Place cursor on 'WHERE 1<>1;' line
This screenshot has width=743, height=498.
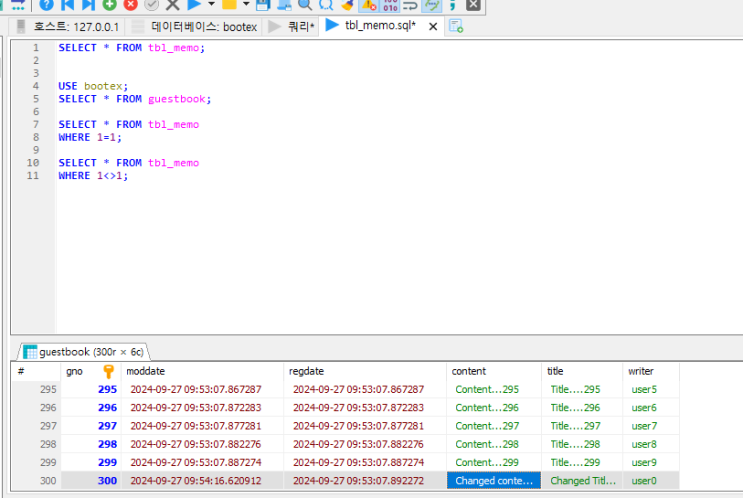(93, 175)
